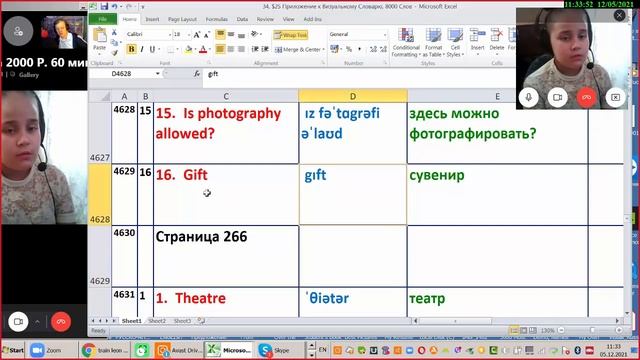Switch to the Review tab
The image size is (640, 360).
265,19
